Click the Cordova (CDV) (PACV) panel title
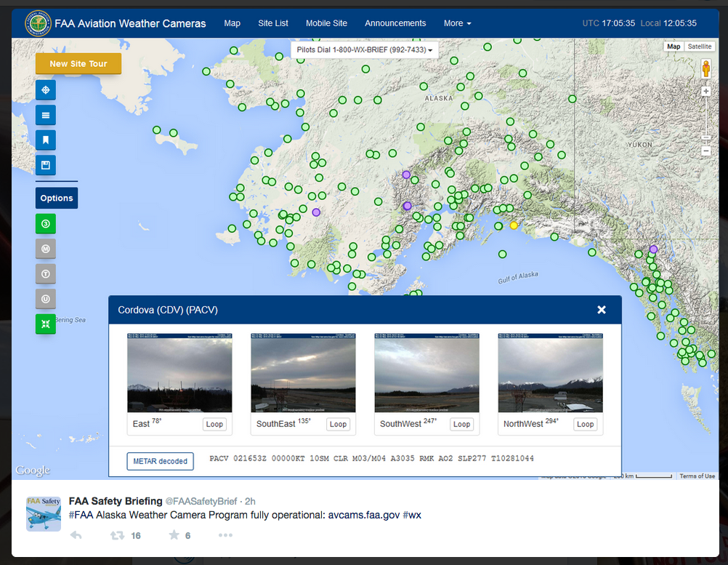 pyautogui.click(x=168, y=310)
